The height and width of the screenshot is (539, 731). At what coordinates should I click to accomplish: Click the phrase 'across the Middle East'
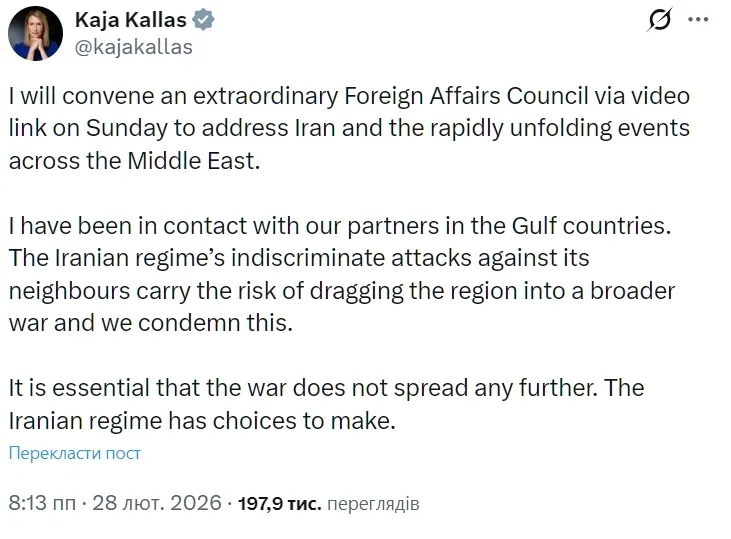click(133, 162)
